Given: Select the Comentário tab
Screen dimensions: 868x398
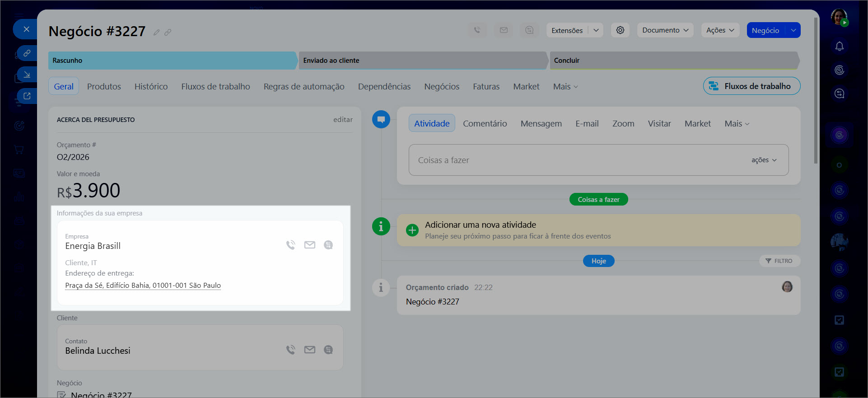Looking at the screenshot, I should point(485,123).
